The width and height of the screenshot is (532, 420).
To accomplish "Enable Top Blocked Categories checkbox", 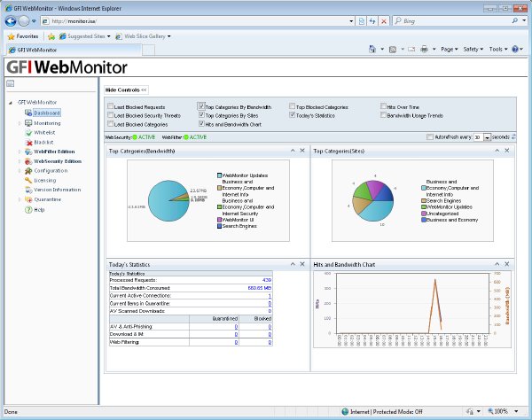I will pos(292,106).
